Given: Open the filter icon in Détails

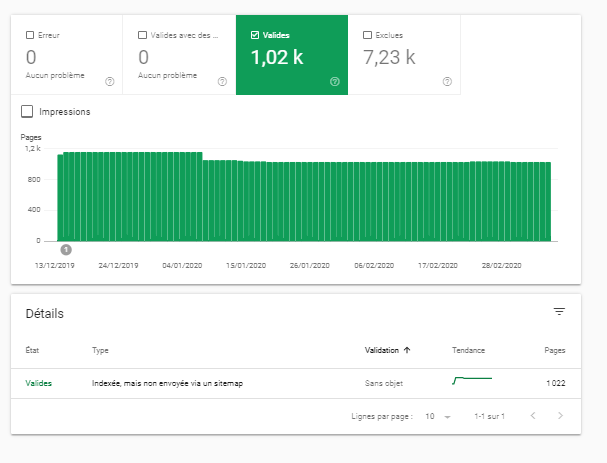Looking at the screenshot, I should pyautogui.click(x=559, y=312).
